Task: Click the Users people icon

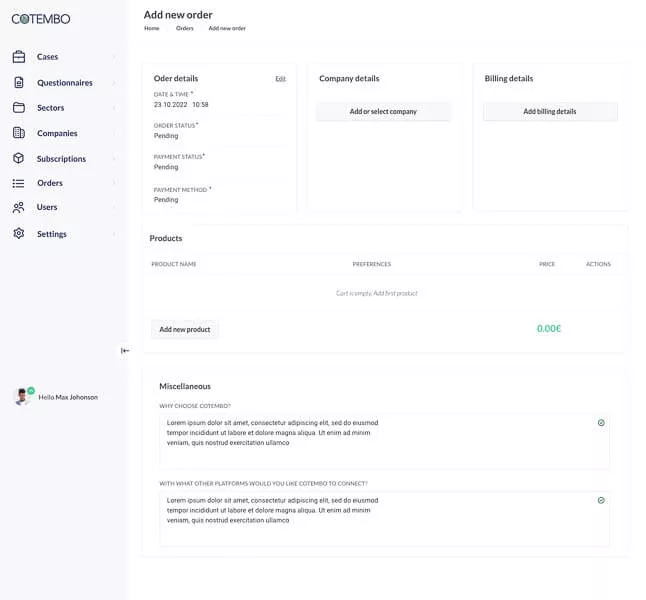Action: (x=19, y=207)
